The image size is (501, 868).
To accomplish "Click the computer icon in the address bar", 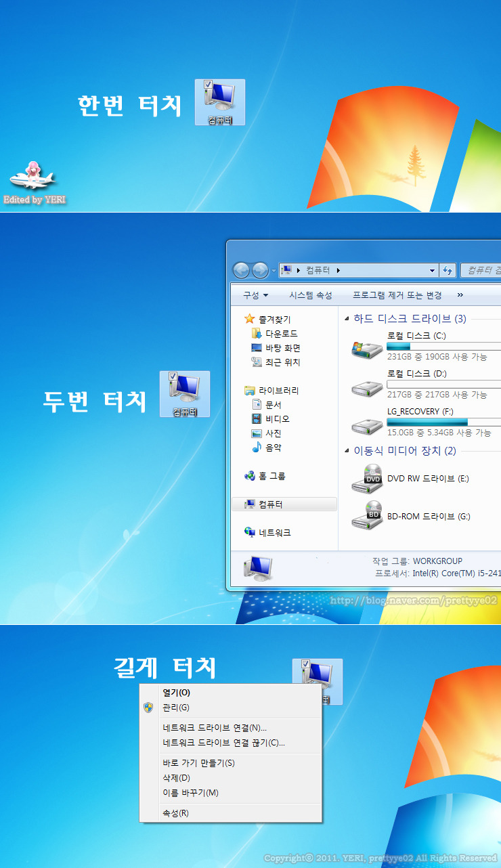I will click(287, 270).
